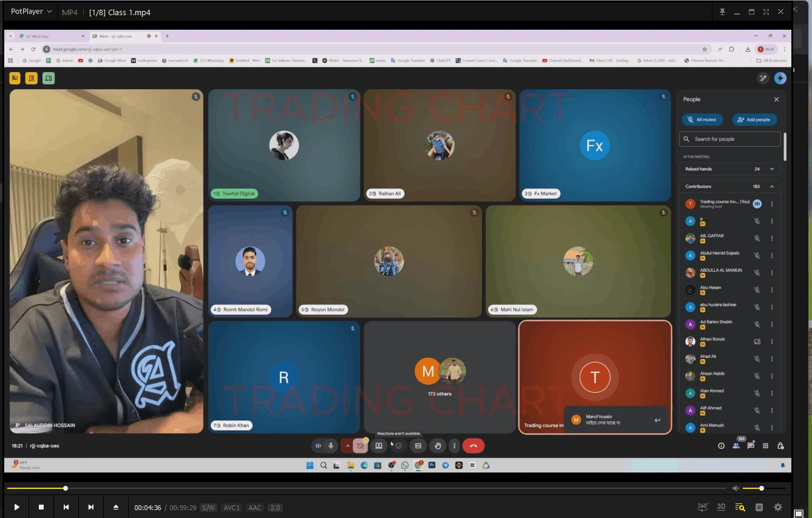Toggle the microphone in Meet toolbar
Image resolution: width=812 pixels, height=518 pixels.
pos(331,446)
